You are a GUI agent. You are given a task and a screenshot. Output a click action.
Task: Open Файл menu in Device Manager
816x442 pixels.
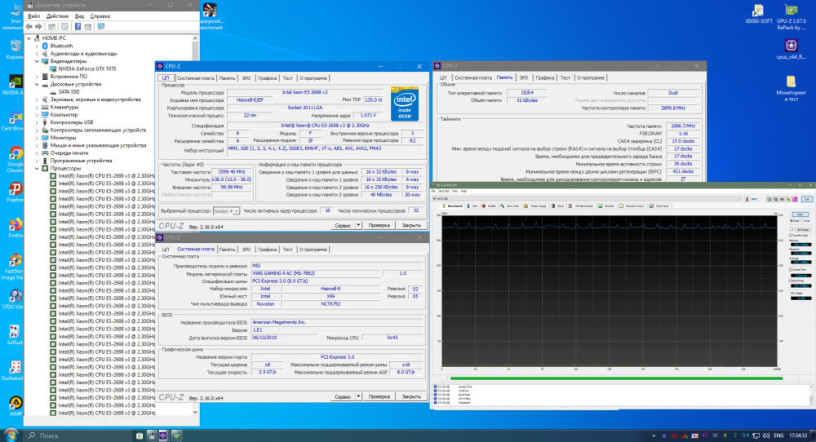(x=34, y=16)
